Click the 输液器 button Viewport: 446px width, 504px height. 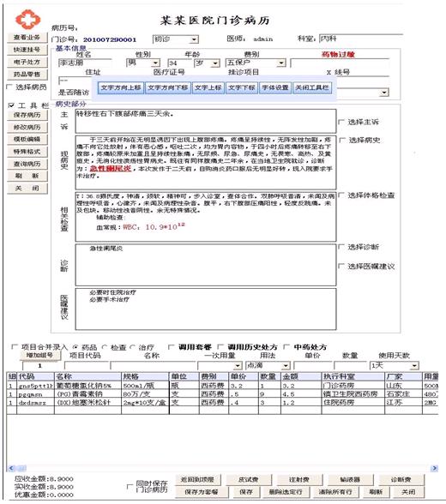pyautogui.click(x=350, y=479)
